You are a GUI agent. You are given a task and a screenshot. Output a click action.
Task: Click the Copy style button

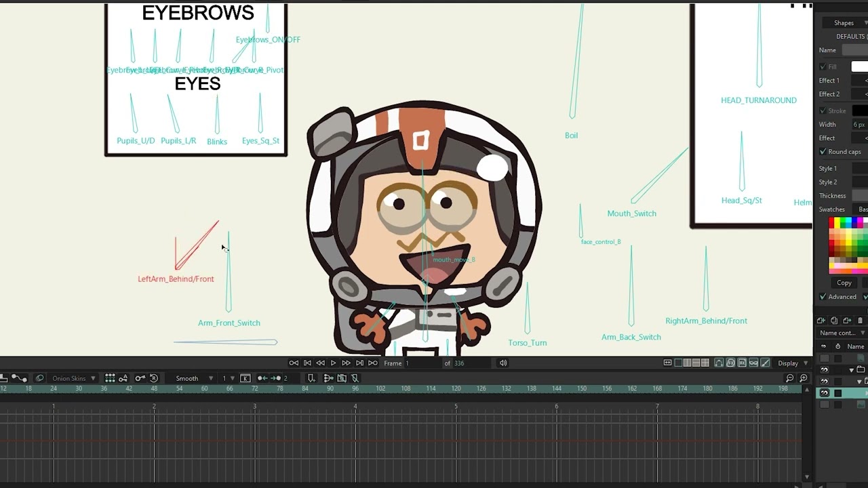click(x=844, y=283)
